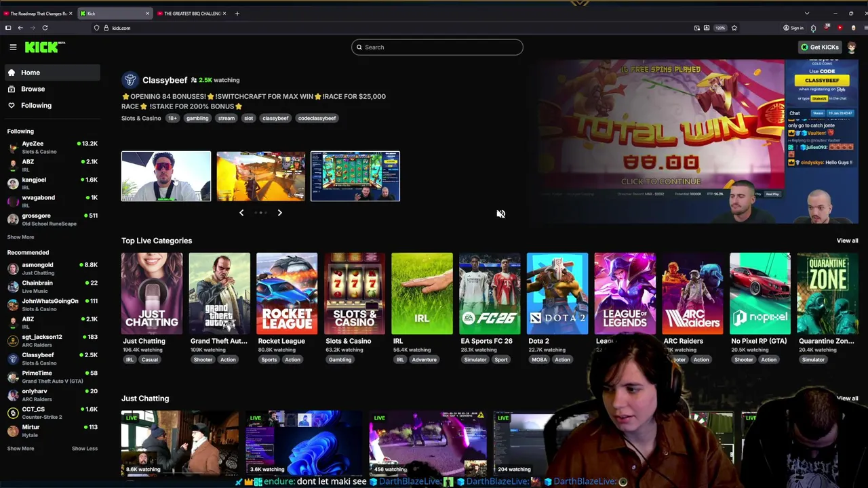Open the Browse sidebar item
Screen dimensions: 868x488
click(52, 89)
